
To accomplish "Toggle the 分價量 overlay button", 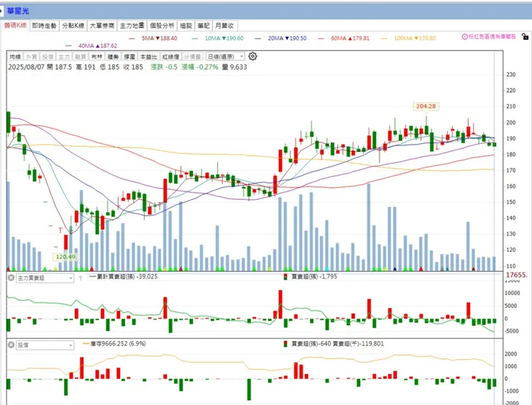I will [193, 56].
